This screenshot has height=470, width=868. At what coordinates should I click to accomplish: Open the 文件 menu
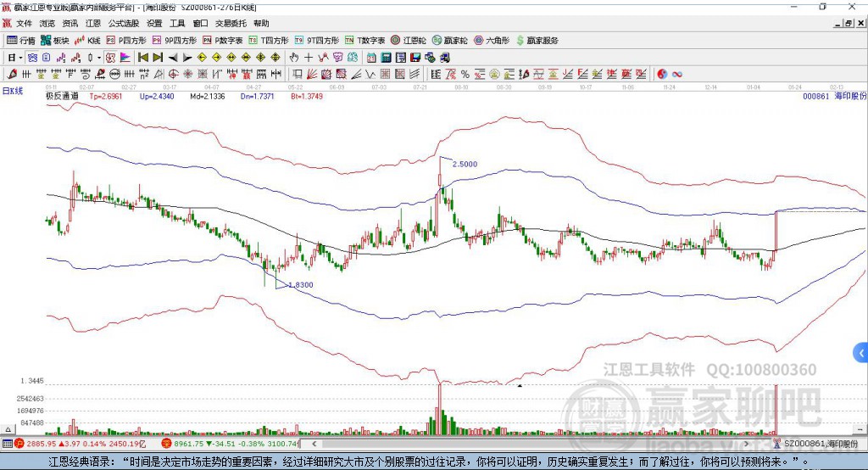coord(24,23)
